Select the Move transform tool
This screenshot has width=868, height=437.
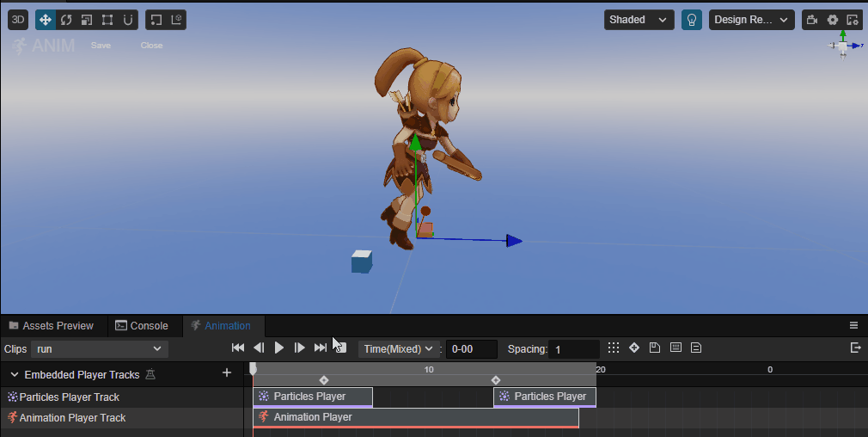click(46, 20)
